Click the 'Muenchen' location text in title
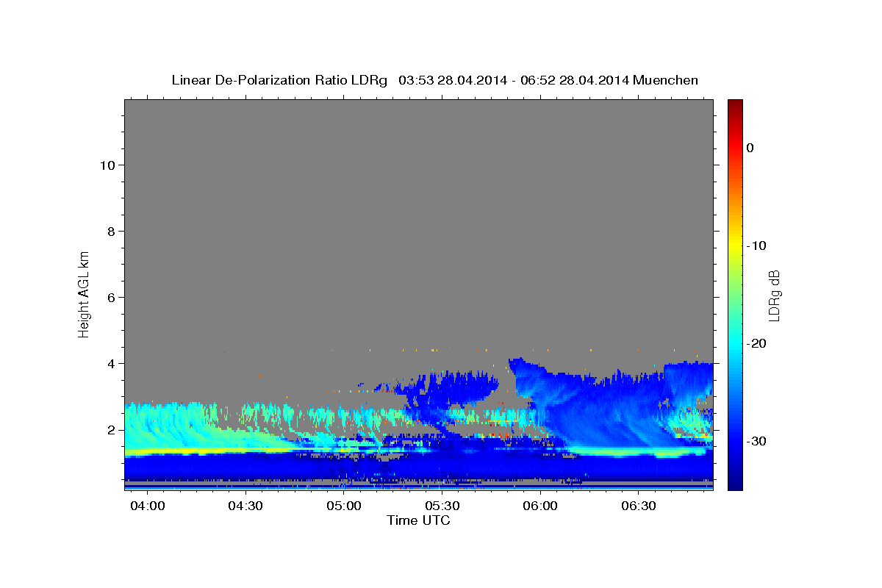The height and width of the screenshot is (588, 882). [665, 80]
